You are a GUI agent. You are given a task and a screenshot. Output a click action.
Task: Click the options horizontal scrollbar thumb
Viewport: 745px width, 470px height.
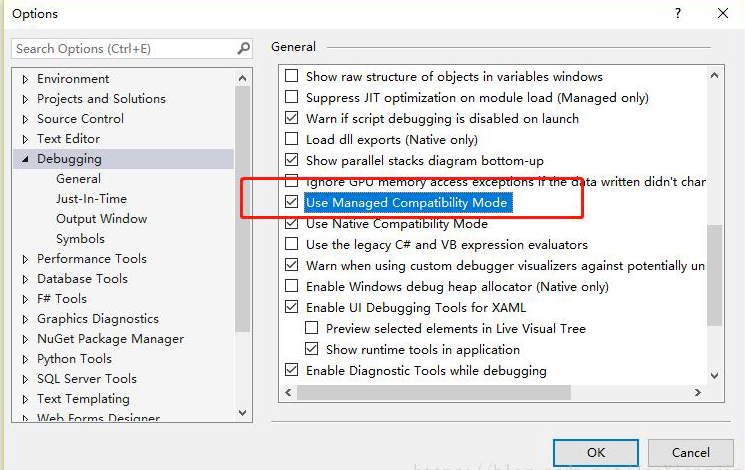coord(434,393)
